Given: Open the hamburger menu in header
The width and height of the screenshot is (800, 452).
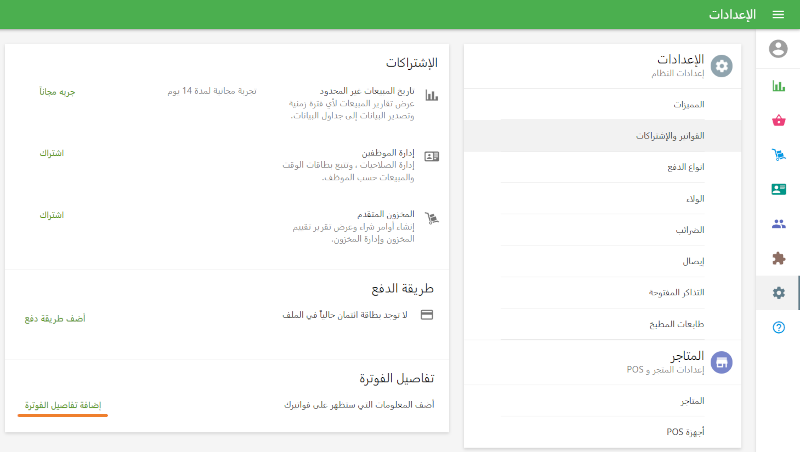Looking at the screenshot, I should pyautogui.click(x=778, y=14).
